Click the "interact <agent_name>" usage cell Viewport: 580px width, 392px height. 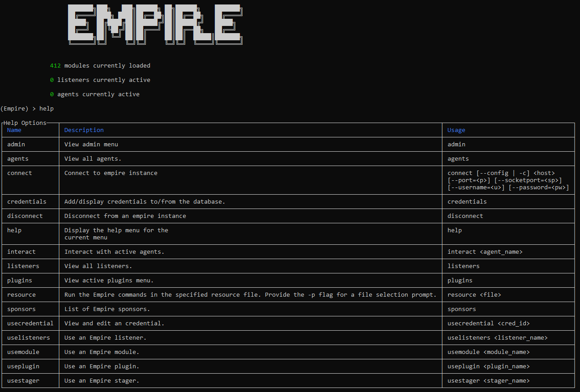[x=485, y=252]
